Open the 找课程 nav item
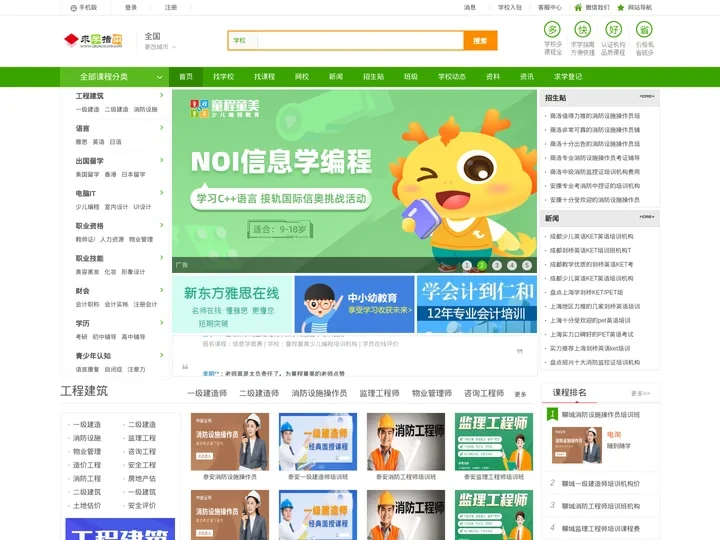 (x=264, y=77)
